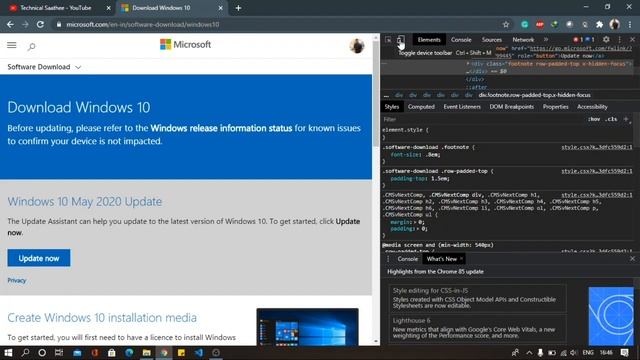Screen dimensions: 640x360
Task: Open the Chrome Extensions puzzle icon
Action: click(599, 24)
